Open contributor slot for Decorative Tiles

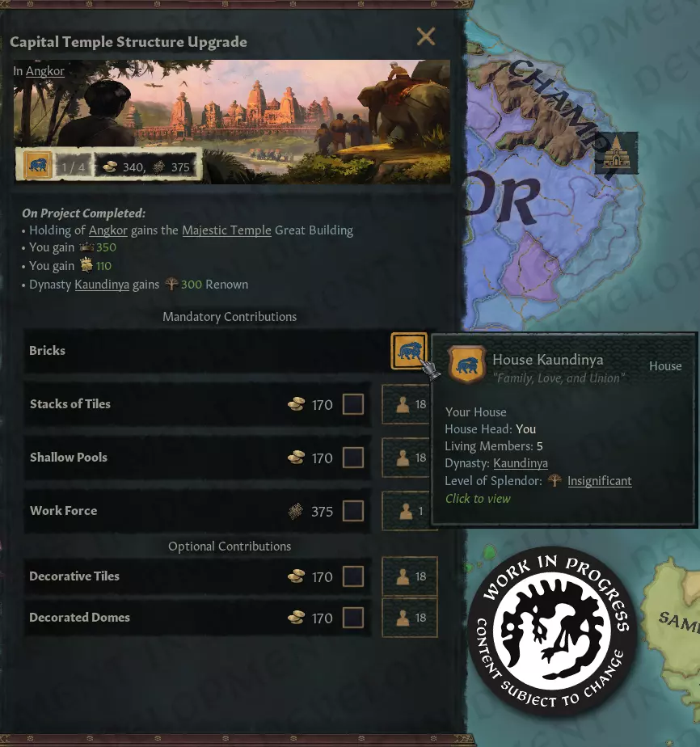(x=410, y=576)
